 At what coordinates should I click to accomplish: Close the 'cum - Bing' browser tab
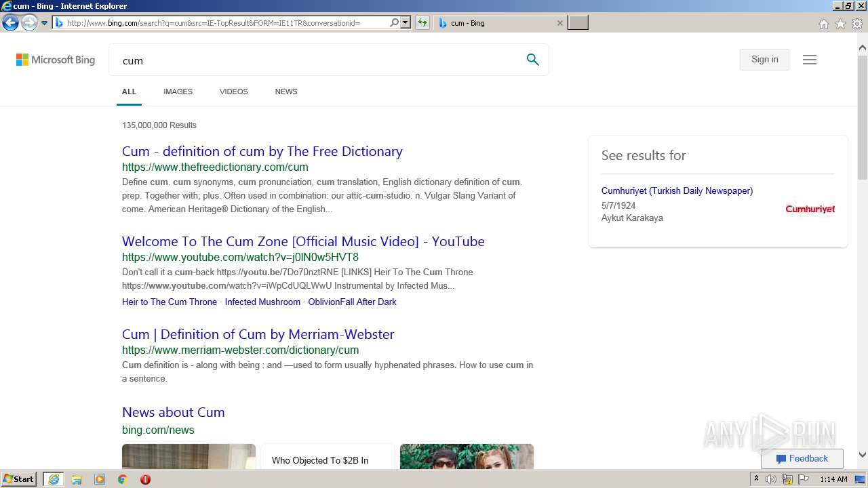[x=560, y=23]
